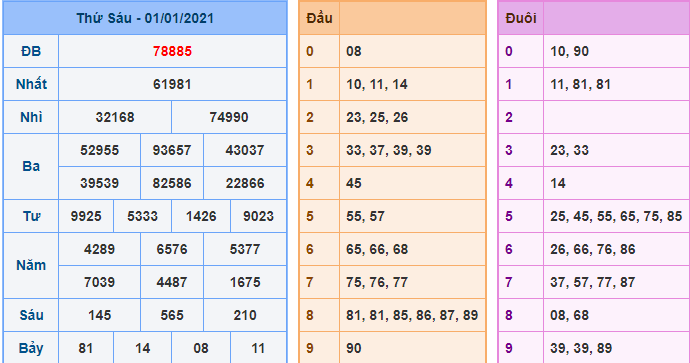Click number 14 in the Bảy row

(142, 348)
